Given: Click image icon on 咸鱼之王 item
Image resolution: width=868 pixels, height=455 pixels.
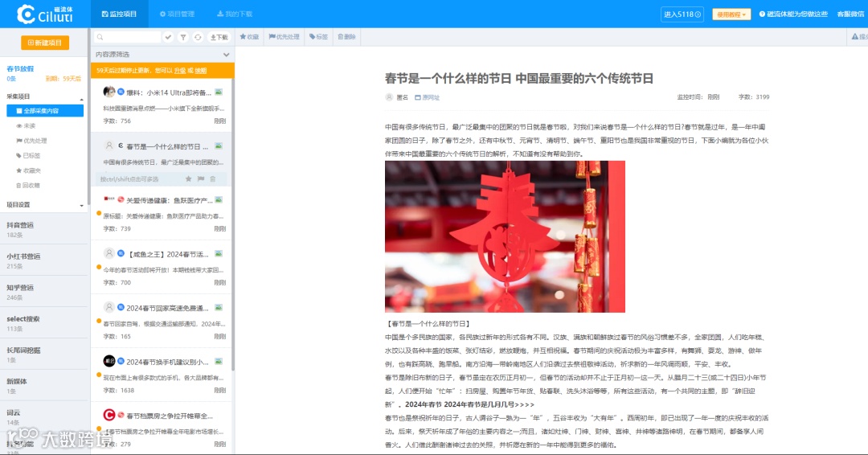Looking at the screenshot, I should coord(219,254).
